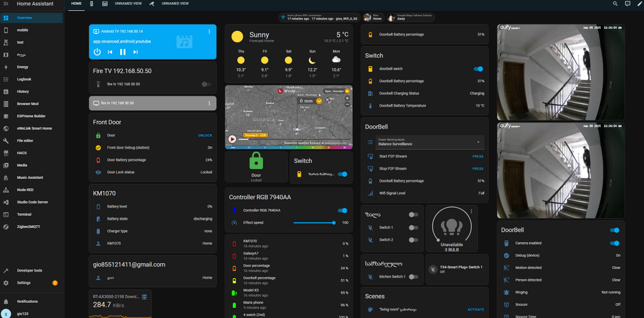This screenshot has height=318, width=644.
Task: Open the File editor wrench icon
Action: click(6, 140)
